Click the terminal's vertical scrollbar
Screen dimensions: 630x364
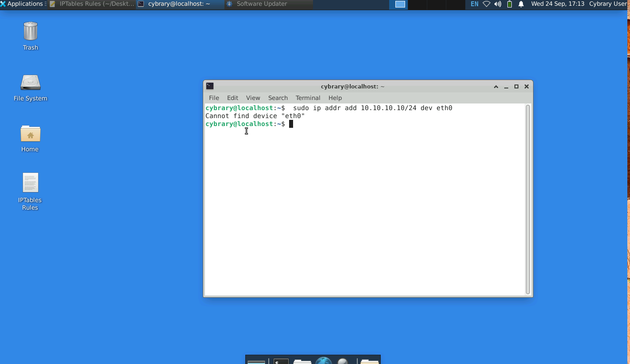527,199
